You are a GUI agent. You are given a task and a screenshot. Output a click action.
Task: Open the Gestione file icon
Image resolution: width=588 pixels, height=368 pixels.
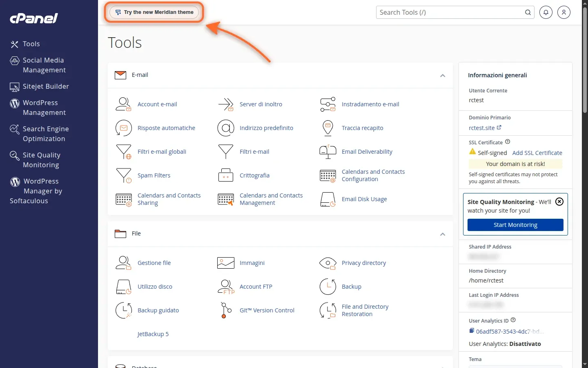(x=123, y=263)
